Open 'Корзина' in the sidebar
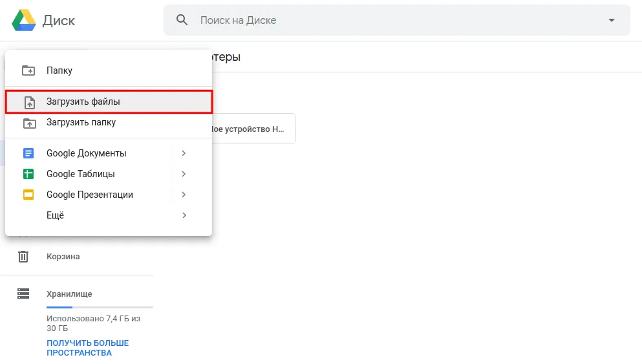Screen dimensions: 642x364 point(63,257)
